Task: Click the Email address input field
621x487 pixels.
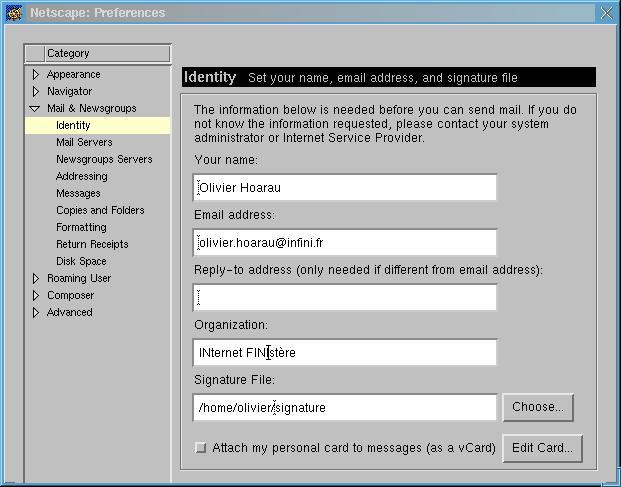Action: pyautogui.click(x=345, y=242)
